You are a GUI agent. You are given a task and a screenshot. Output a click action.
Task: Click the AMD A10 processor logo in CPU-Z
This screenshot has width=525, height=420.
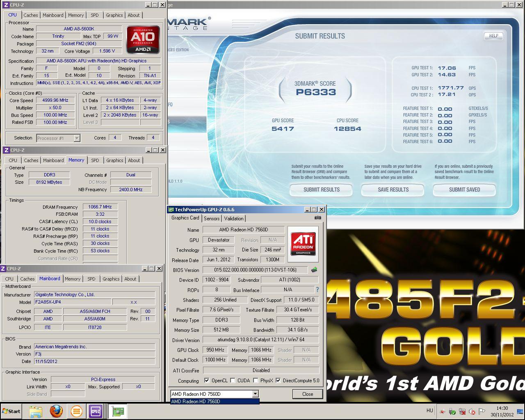click(x=143, y=40)
